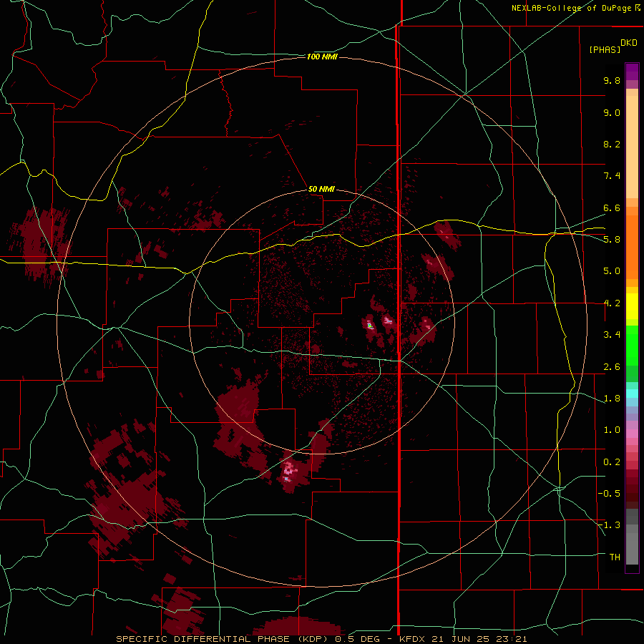Screen dimensions: 644x644
Task: Click the 8.2 scale value
Action: [x=612, y=144]
